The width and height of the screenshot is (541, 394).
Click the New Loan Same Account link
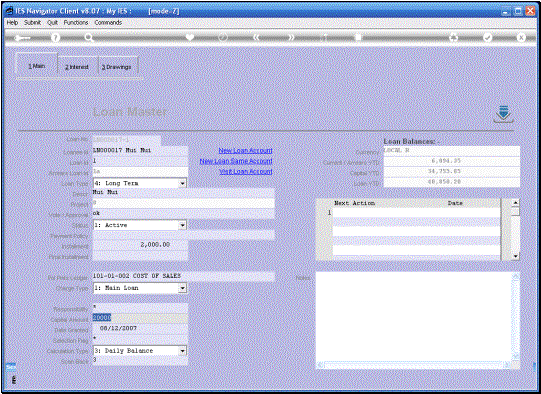click(236, 161)
